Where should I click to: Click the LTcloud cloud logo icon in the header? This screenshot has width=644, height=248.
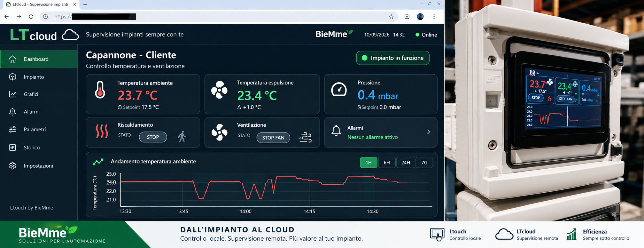click(70, 35)
